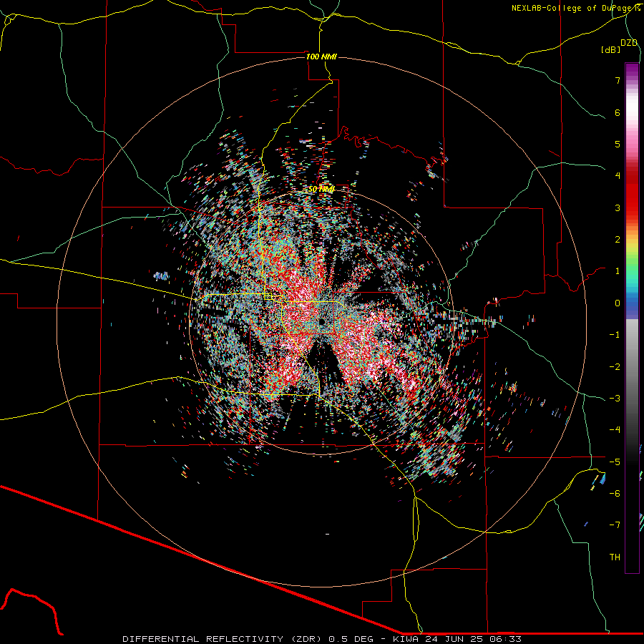Click the -5 value on the color scale
Viewport: 644px width, 644px height.
[x=615, y=462]
